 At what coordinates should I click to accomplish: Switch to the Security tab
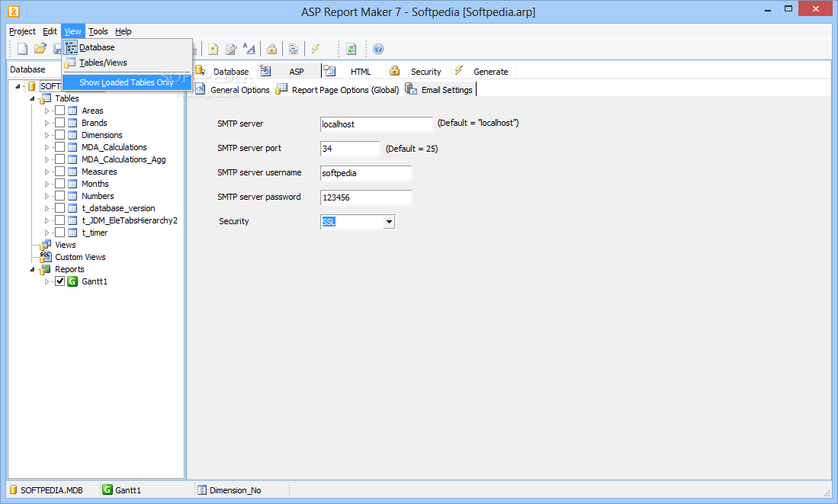click(x=418, y=72)
